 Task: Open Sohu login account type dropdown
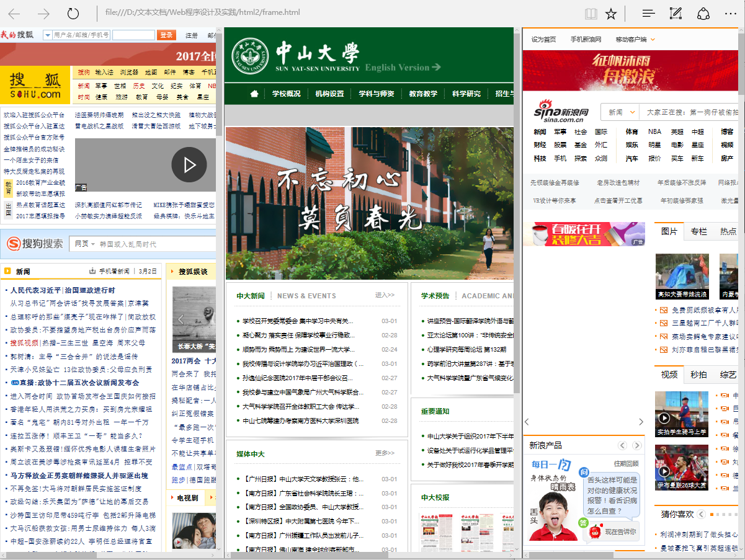click(x=47, y=35)
